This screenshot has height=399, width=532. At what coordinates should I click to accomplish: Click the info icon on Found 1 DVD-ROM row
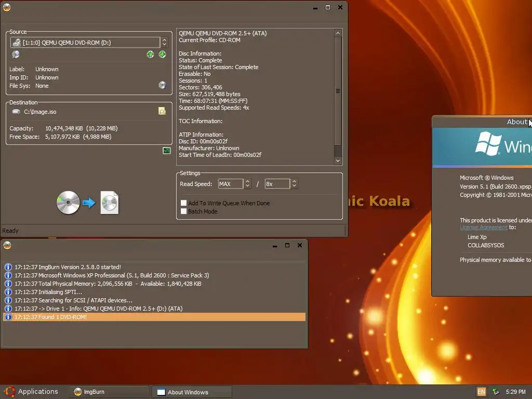click(8, 317)
